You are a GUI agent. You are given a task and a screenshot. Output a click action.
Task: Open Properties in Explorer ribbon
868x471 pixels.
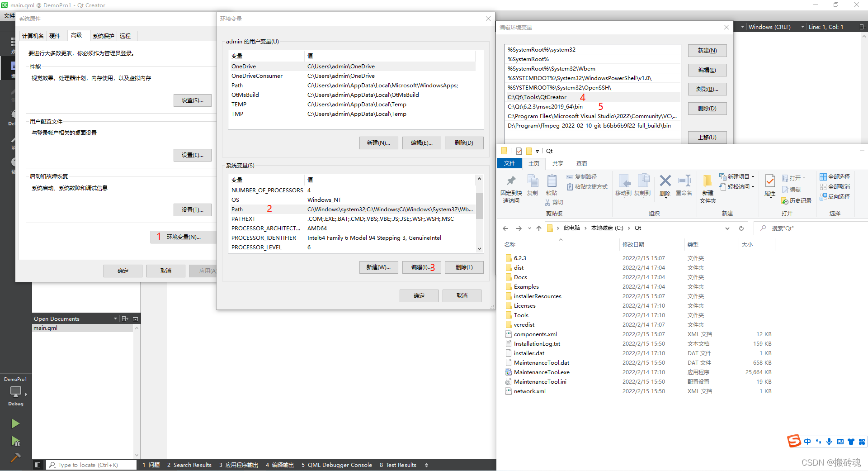click(x=770, y=186)
